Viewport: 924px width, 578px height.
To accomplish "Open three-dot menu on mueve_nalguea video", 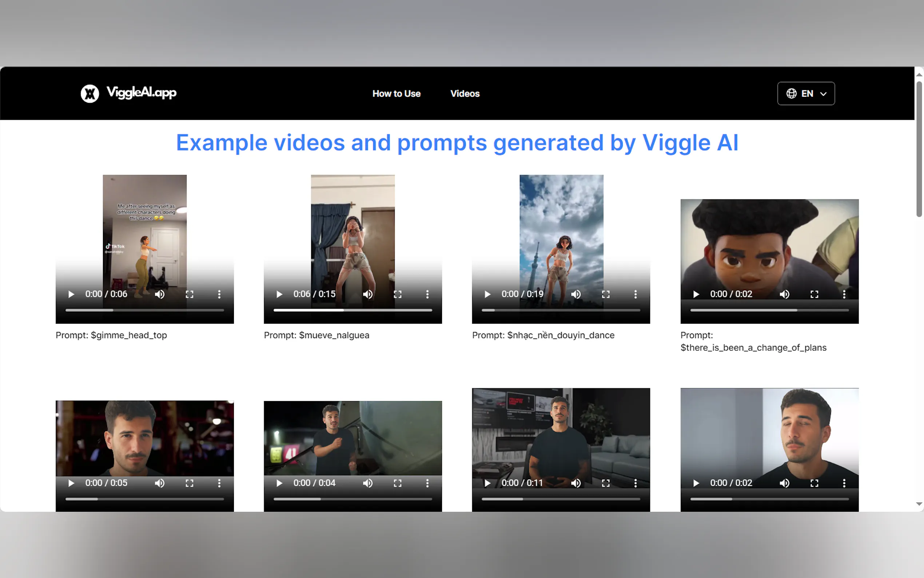I will click(427, 294).
